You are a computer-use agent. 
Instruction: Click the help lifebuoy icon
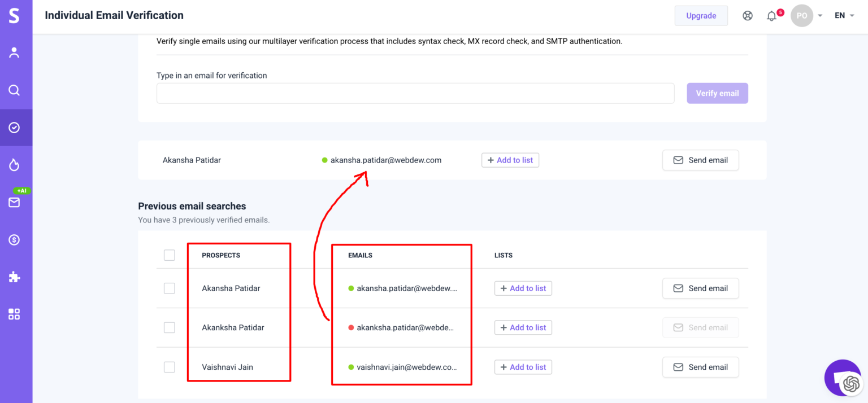[x=748, y=16]
